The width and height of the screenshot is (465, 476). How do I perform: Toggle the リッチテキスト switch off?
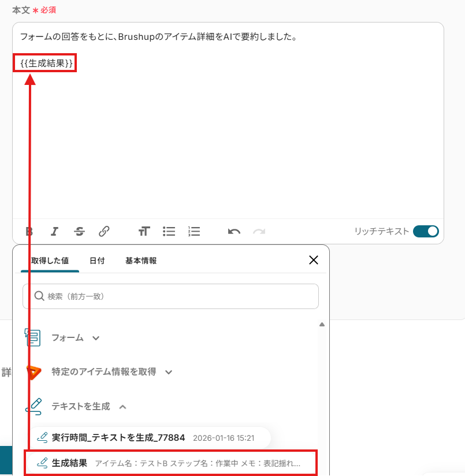pyautogui.click(x=426, y=231)
